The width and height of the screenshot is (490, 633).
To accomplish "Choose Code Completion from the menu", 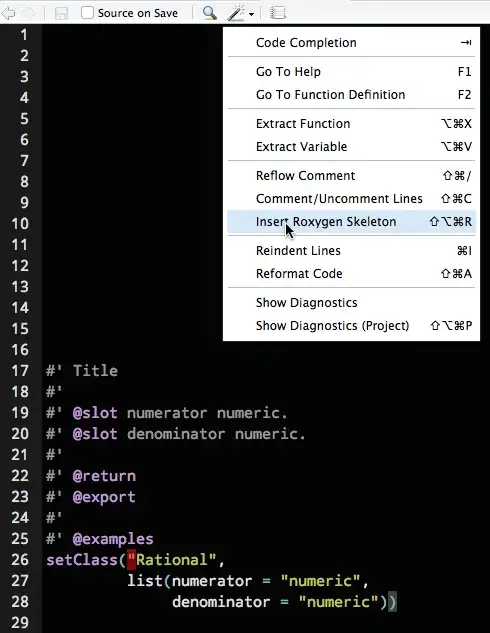I will tap(351, 42).
